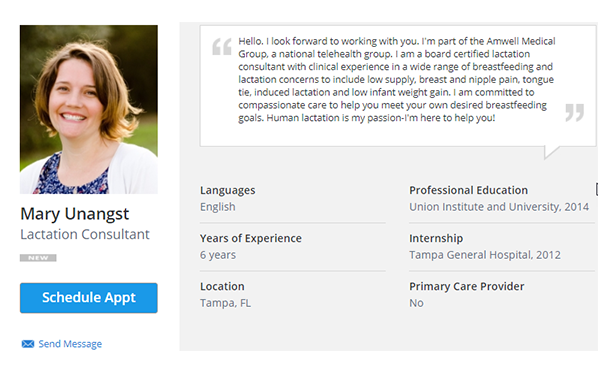Image resolution: width=615 pixels, height=372 pixels.
Task: Click the speech bubble tail pointer
Action: (551, 152)
